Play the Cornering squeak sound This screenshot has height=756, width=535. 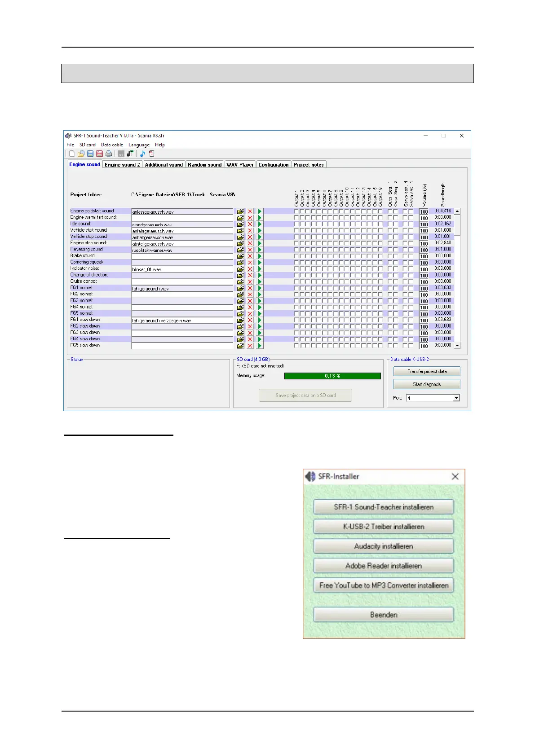pos(260,263)
